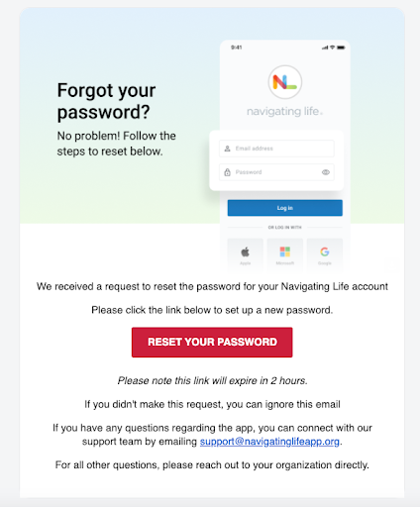Open the support@navigatinglifeapp.org email link

269,442
